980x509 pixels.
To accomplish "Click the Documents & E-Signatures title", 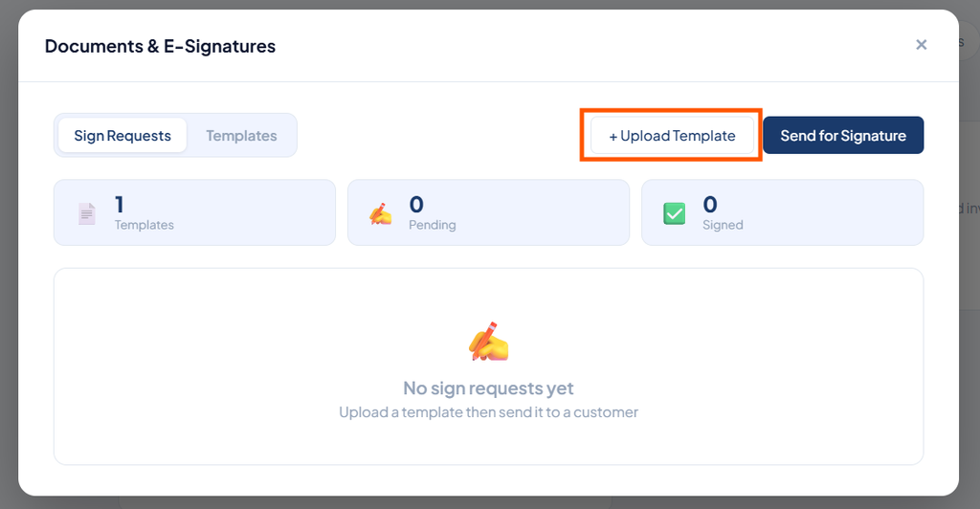I will (x=160, y=46).
